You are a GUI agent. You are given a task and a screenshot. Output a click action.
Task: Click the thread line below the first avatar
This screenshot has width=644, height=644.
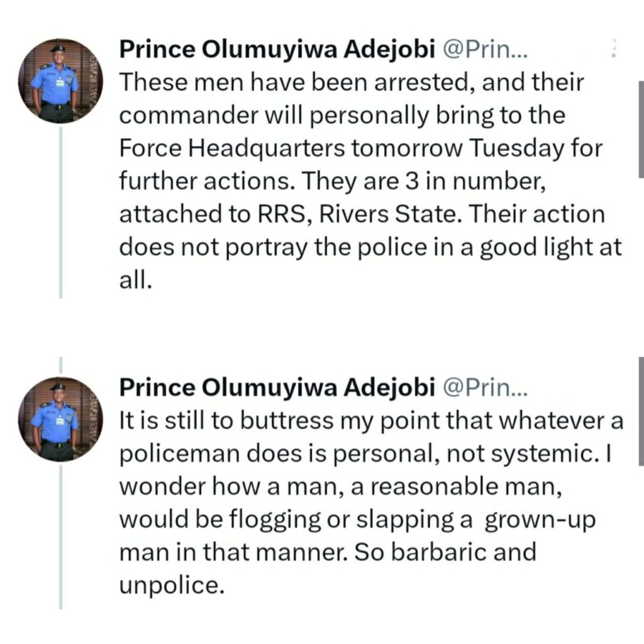click(61, 213)
